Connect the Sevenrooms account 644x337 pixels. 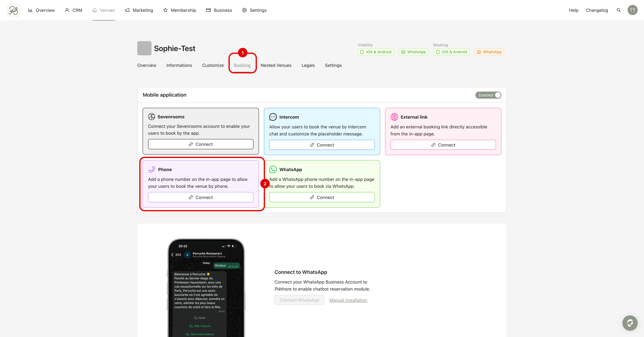pyautogui.click(x=200, y=144)
